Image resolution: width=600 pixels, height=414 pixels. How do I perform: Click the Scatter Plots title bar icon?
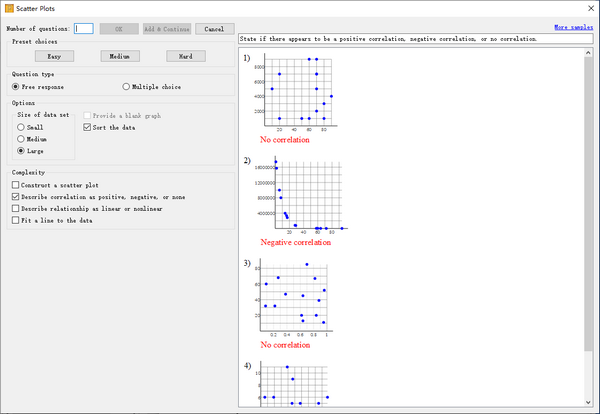tap(9, 8)
